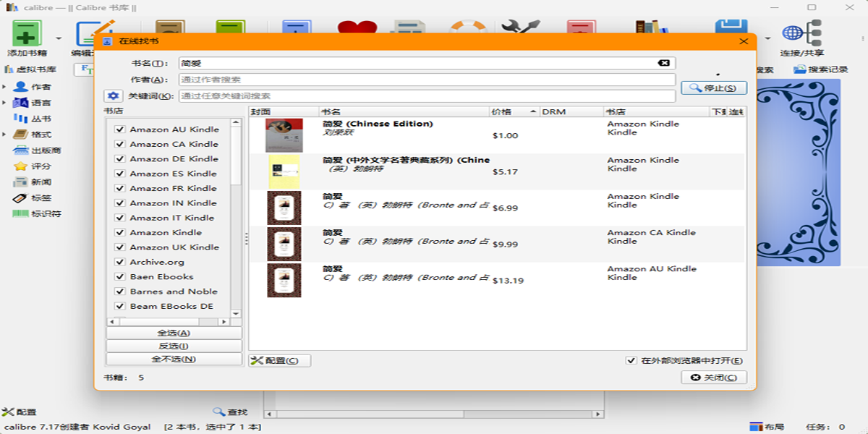The width and height of the screenshot is (868, 434).
Task: Expand the Formats (格式) tree node arrow
Action: [4, 135]
